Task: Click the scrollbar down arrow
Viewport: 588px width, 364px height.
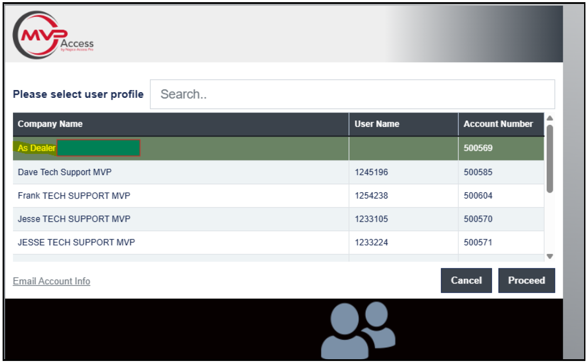Action: pos(549,256)
